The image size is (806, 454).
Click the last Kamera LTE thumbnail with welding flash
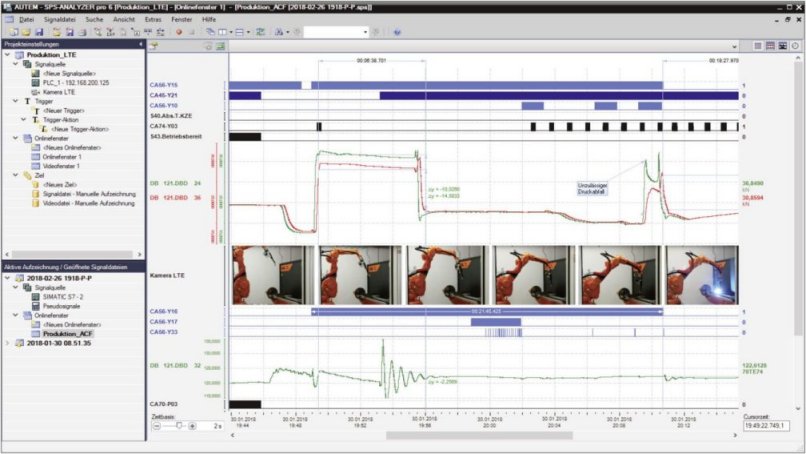click(x=702, y=275)
